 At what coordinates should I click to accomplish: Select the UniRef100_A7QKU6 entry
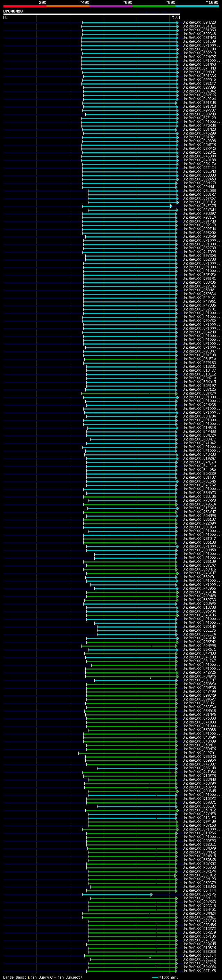199,125
